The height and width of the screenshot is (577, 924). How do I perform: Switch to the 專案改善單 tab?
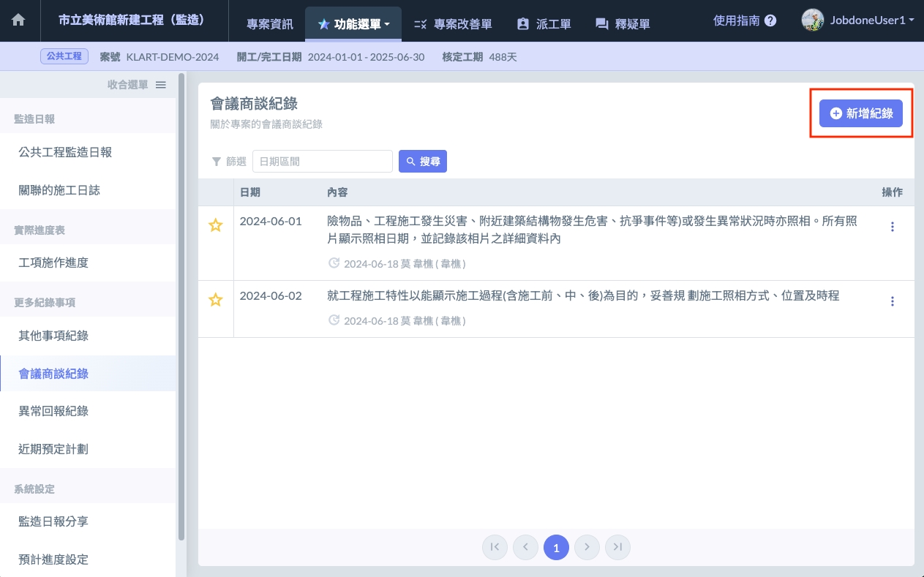[x=453, y=24]
